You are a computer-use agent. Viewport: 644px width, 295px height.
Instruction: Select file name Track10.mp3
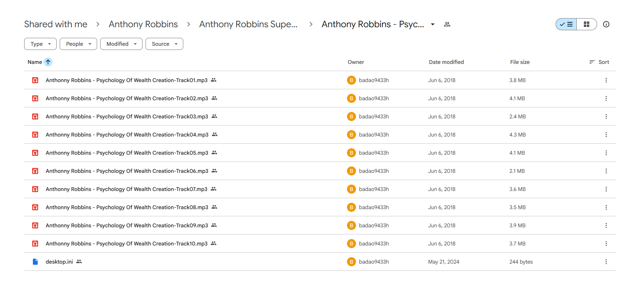(x=127, y=244)
